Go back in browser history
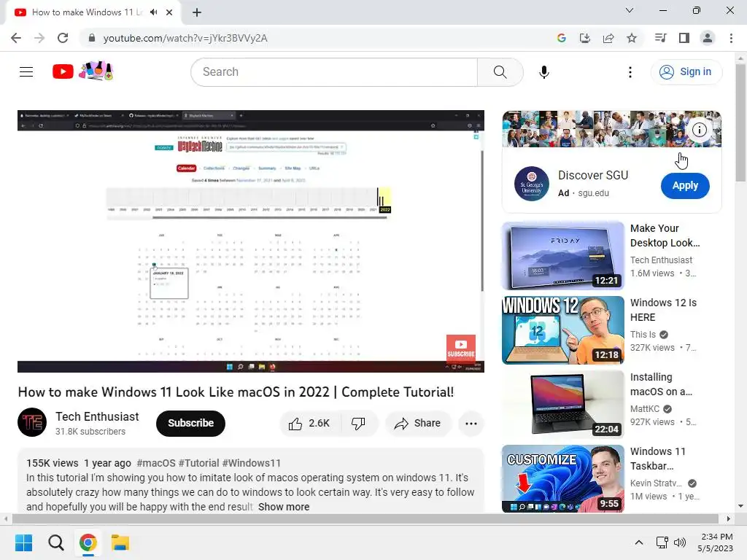The image size is (747, 560). pyautogui.click(x=16, y=38)
